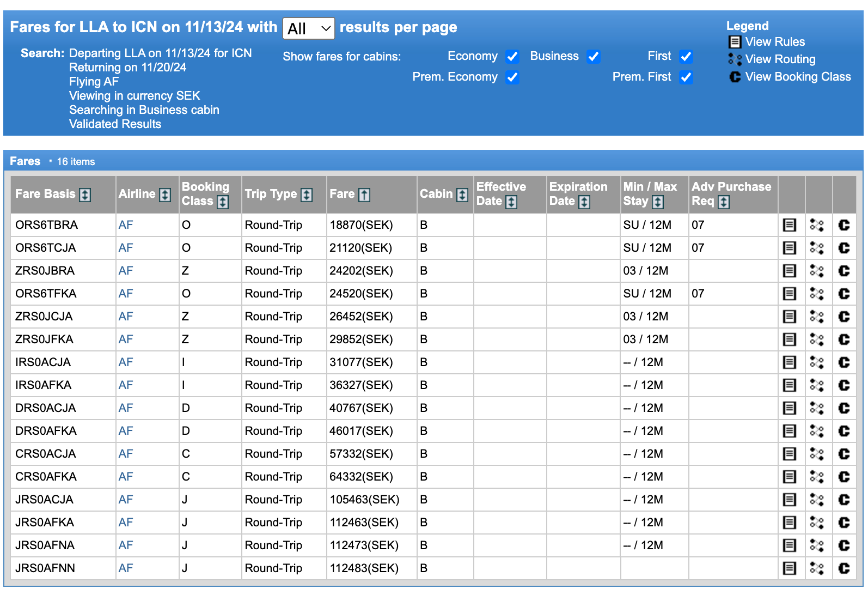View rules for fare ORS6TBRA

(789, 225)
